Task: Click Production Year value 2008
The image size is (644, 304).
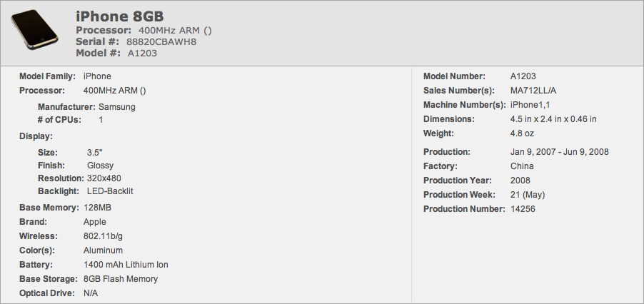Action: tap(520, 181)
